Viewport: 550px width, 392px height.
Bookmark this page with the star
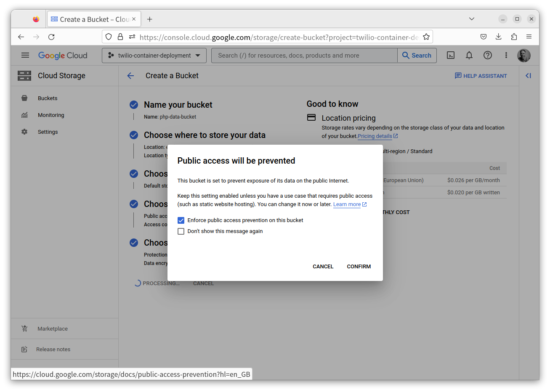click(426, 37)
